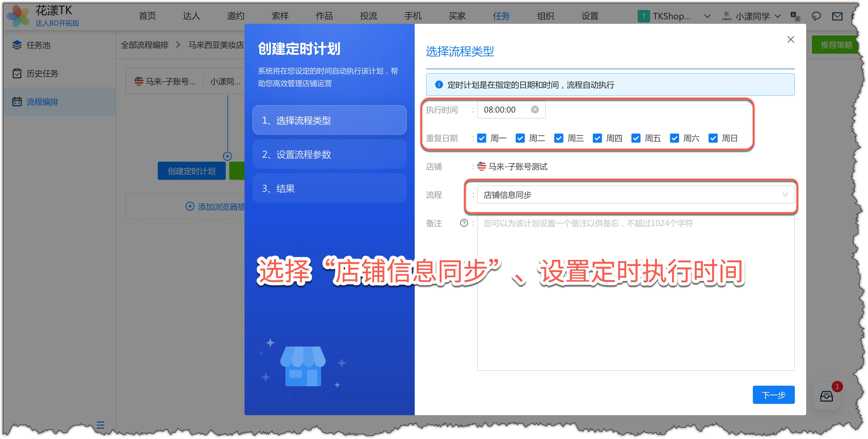This screenshot has width=868, height=439.
Task: Click the language translate icon
Action: tap(795, 16)
